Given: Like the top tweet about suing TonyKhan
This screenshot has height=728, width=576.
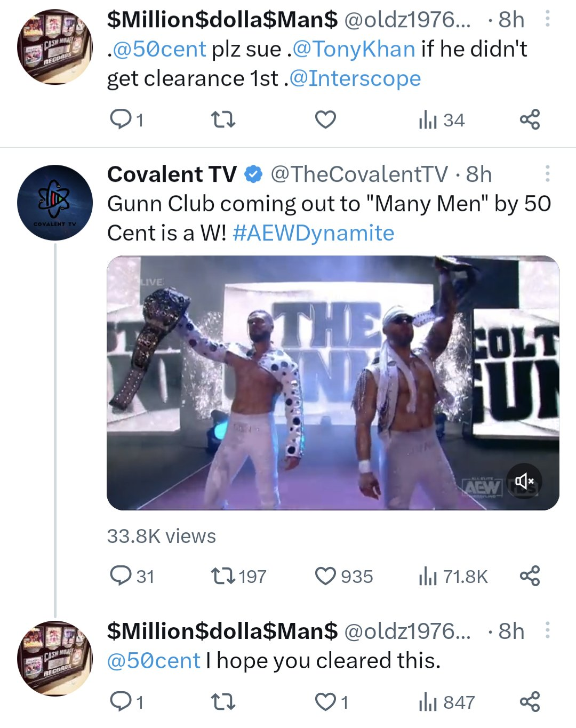Looking at the screenshot, I should [325, 119].
